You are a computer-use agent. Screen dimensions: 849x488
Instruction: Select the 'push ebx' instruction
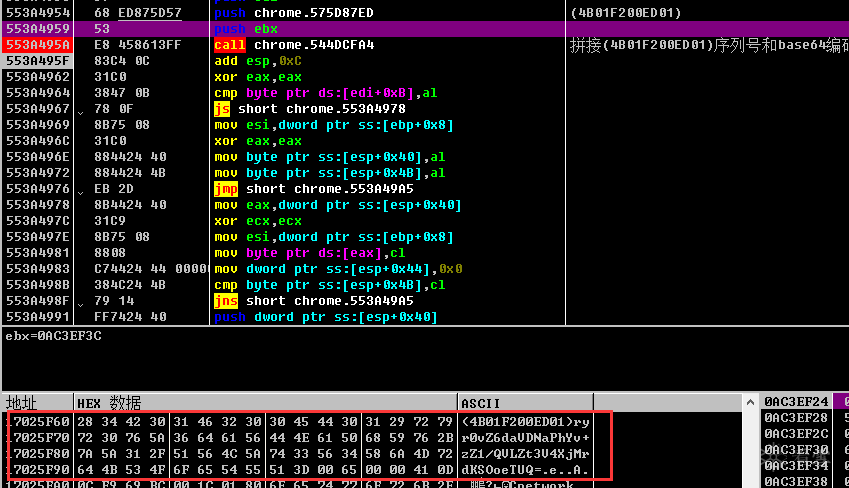[246, 29]
